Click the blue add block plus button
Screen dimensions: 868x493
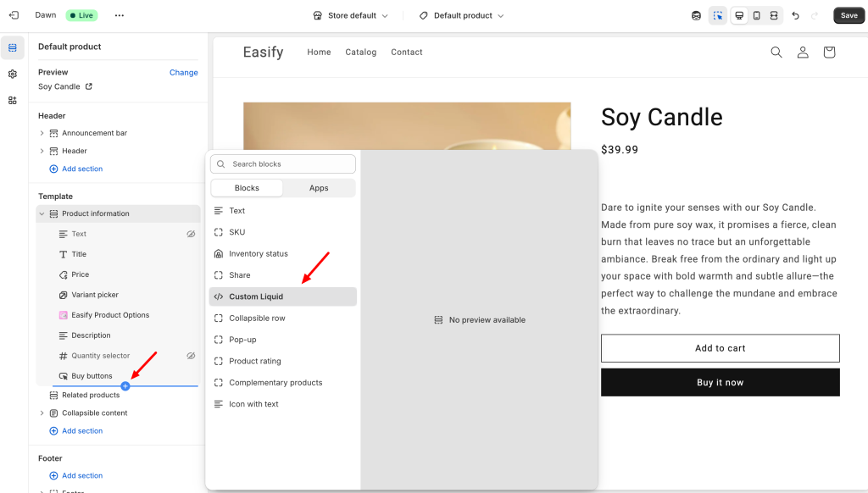125,386
